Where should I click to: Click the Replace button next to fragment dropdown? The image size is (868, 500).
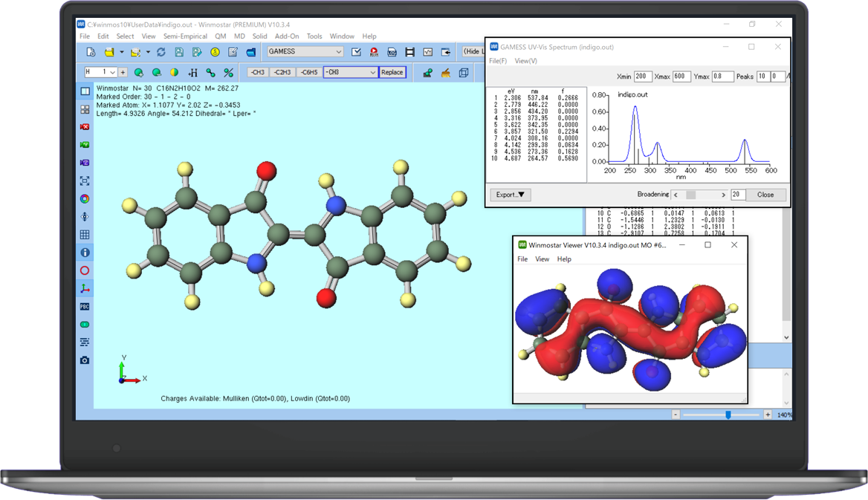[392, 71]
